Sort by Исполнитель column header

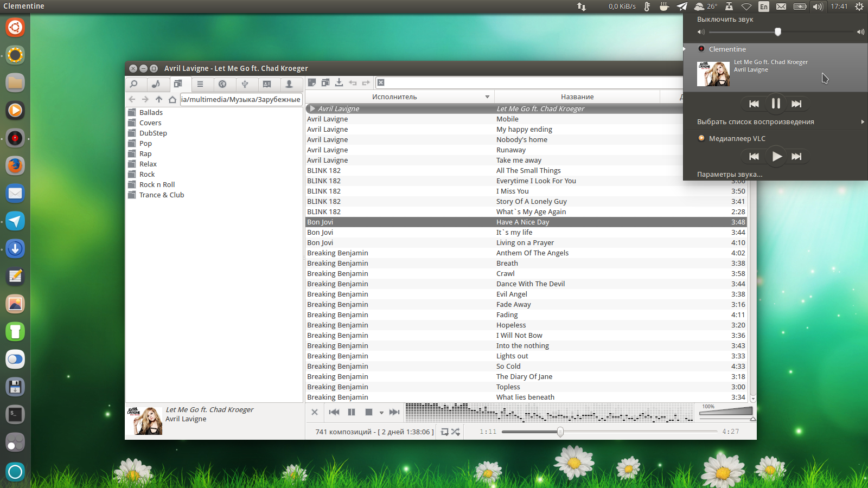(x=399, y=97)
